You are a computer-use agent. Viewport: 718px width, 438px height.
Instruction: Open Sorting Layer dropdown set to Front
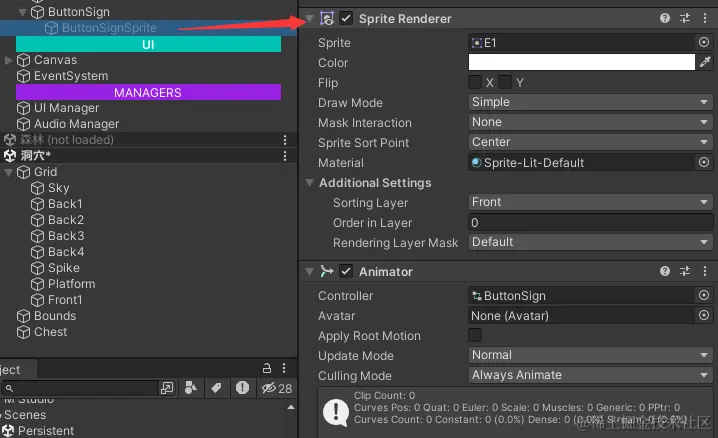tap(590, 202)
